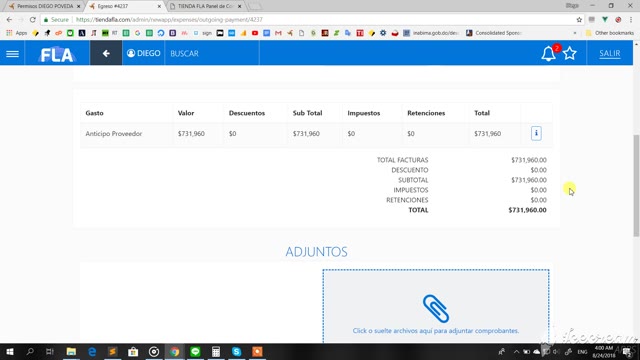Viewport: 640px width, 360px height.
Task: Click the address bar URL
Action: [169, 20]
